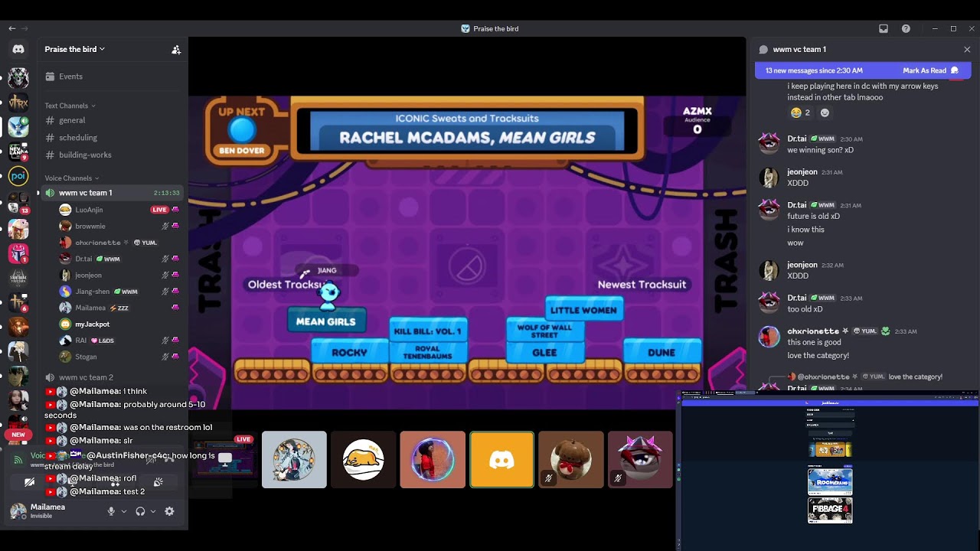Click the chat bubble icon beside thread title

tap(763, 50)
